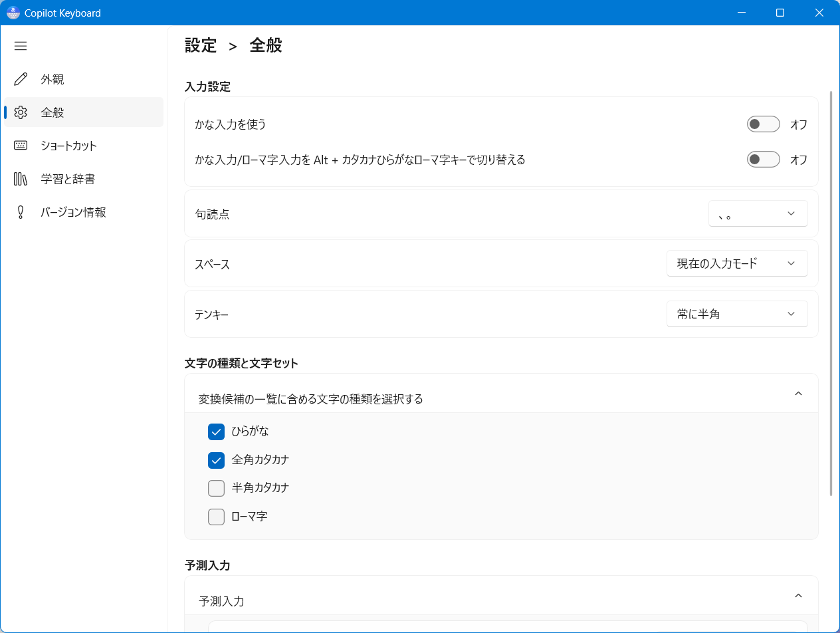Image resolution: width=840 pixels, height=633 pixels.
Task: Check the ローマ字 checkbox
Action: pyautogui.click(x=216, y=517)
